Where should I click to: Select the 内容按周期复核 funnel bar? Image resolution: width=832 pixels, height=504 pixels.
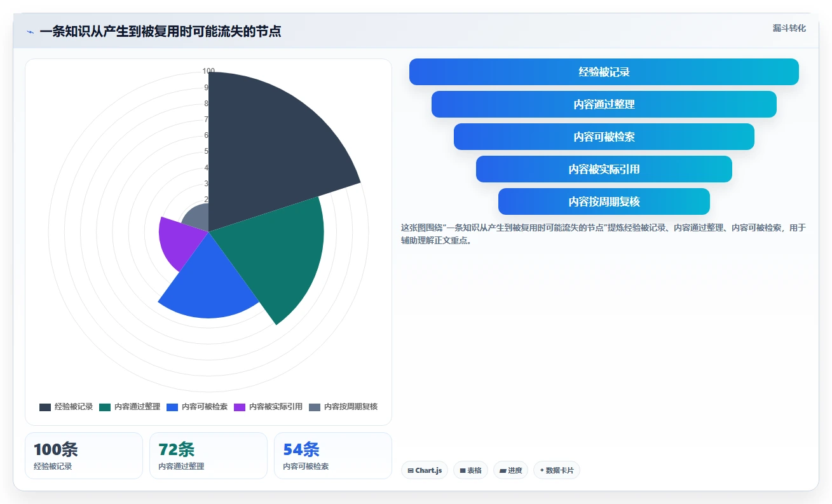(x=604, y=201)
